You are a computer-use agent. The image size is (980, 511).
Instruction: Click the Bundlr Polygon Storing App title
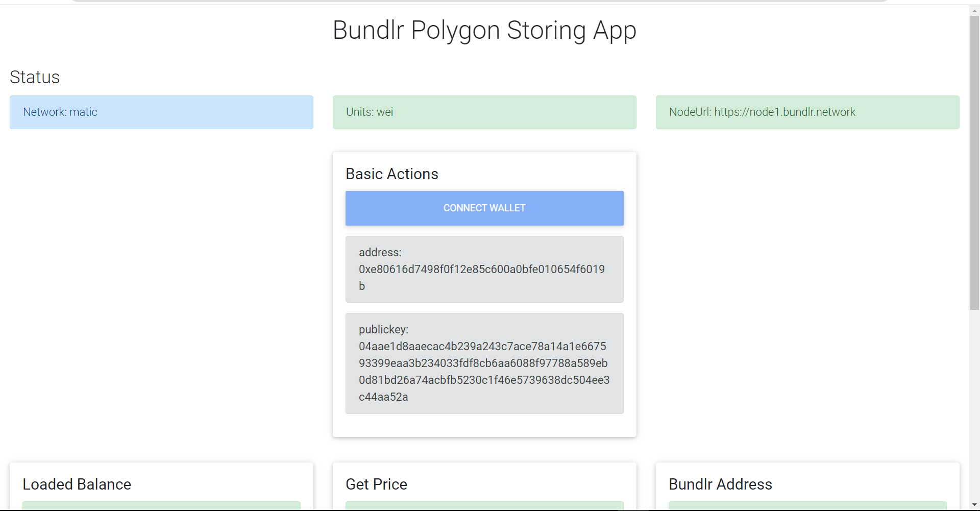tap(484, 30)
